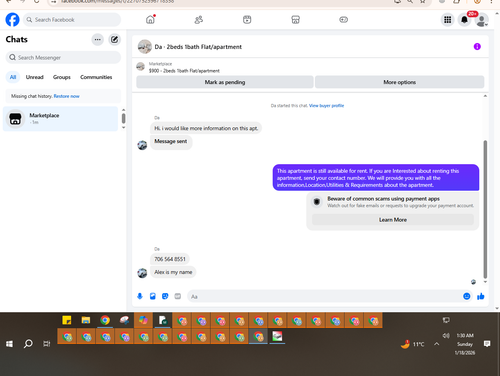Screen dimensions: 500x376
Task: Open taskbar Search magnifier
Action: [x=28, y=344]
